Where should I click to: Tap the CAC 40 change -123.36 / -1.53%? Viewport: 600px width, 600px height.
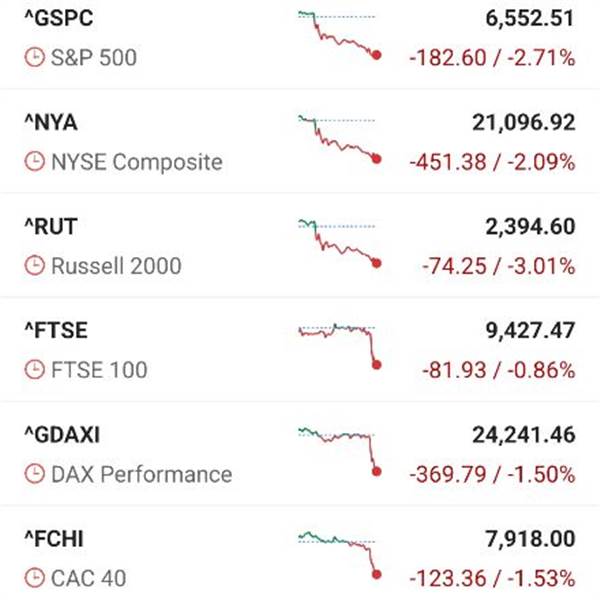coord(487,578)
